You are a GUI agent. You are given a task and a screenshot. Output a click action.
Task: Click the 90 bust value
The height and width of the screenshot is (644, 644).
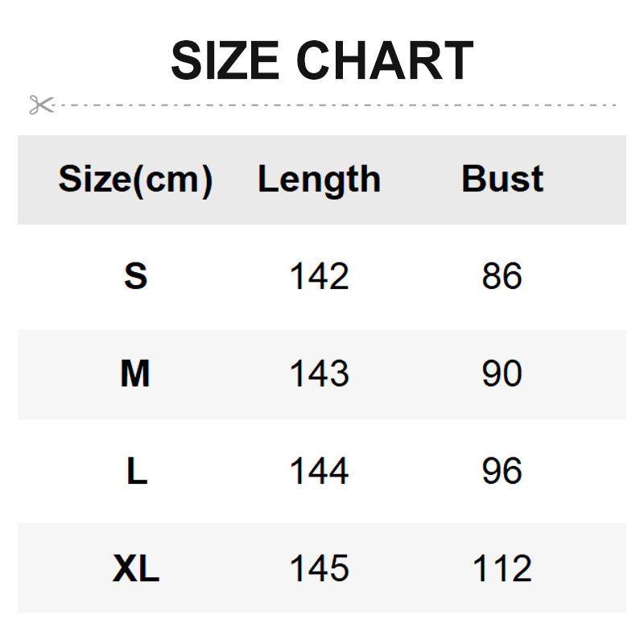[x=502, y=374]
